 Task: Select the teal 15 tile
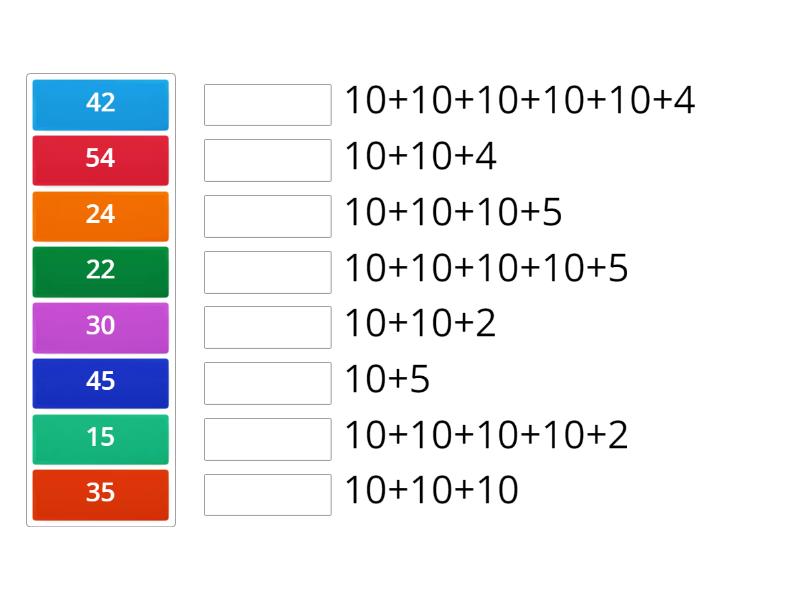[x=100, y=438]
